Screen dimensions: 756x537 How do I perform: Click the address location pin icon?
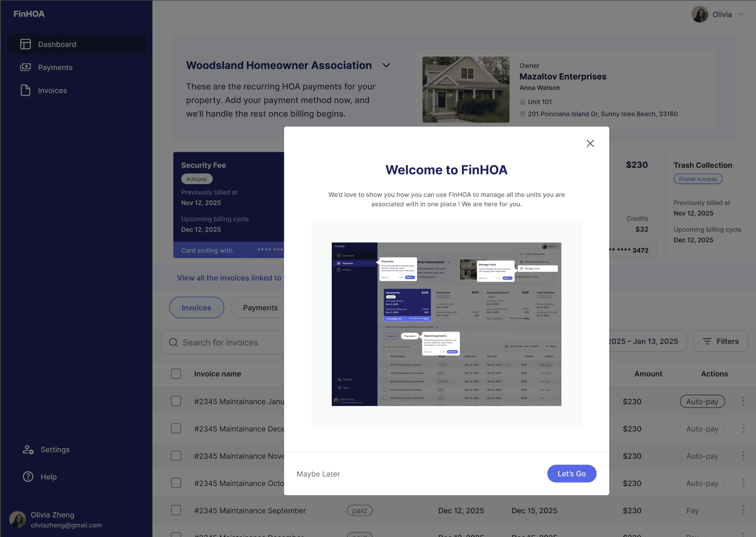pos(522,114)
